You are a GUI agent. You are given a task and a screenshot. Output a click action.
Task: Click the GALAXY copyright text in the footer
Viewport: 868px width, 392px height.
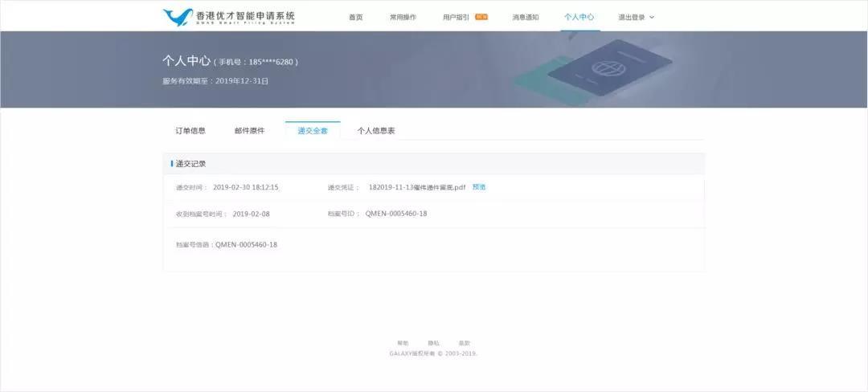click(433, 353)
